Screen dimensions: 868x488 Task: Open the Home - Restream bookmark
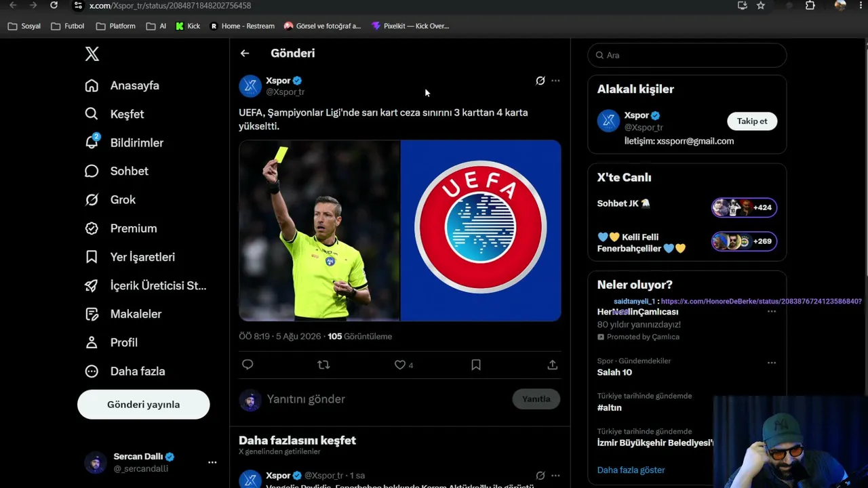242,26
